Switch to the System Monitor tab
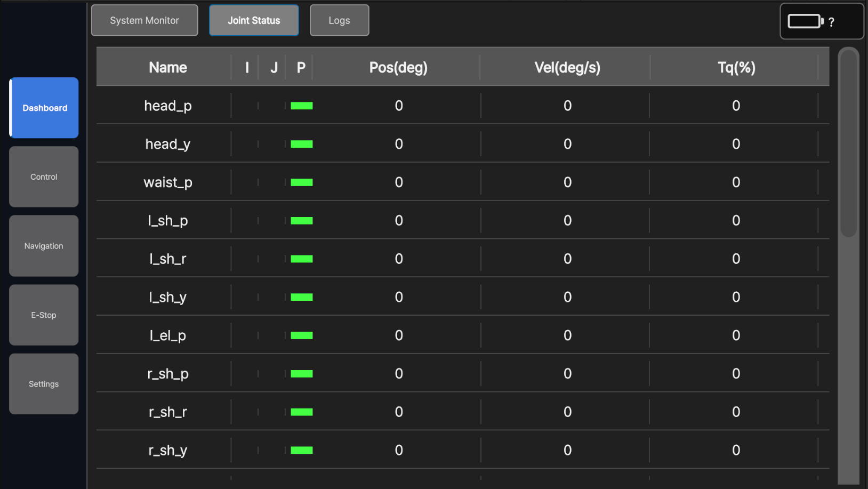The height and width of the screenshot is (489, 868). [x=144, y=20]
